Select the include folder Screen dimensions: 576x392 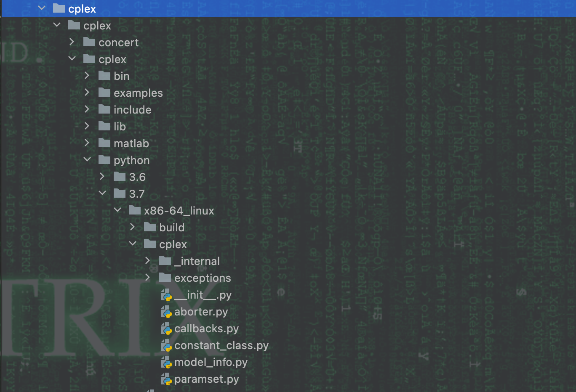point(133,109)
